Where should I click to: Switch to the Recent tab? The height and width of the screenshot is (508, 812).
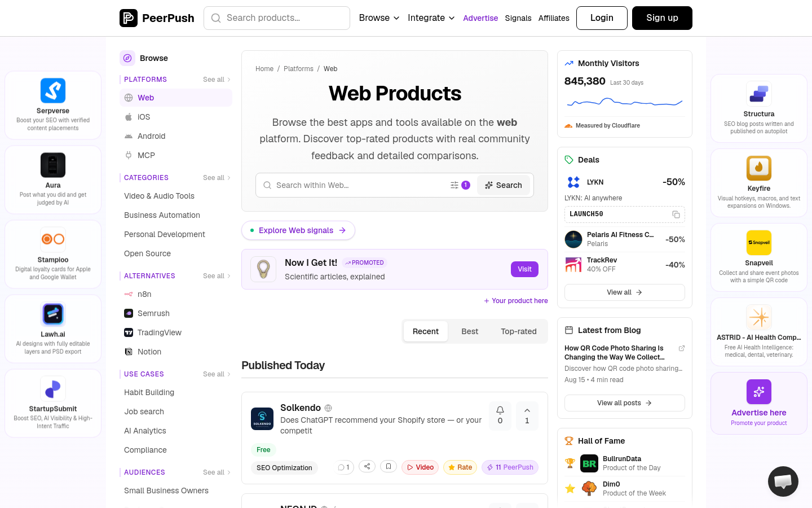pyautogui.click(x=426, y=331)
